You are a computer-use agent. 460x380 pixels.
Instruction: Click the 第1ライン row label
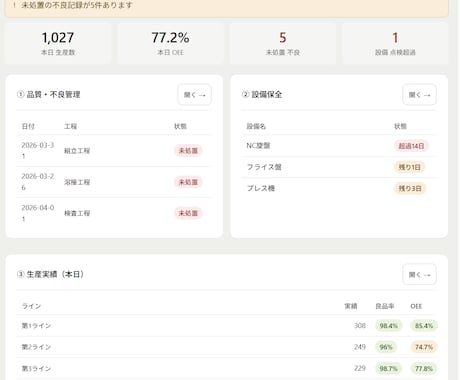pyautogui.click(x=36, y=326)
